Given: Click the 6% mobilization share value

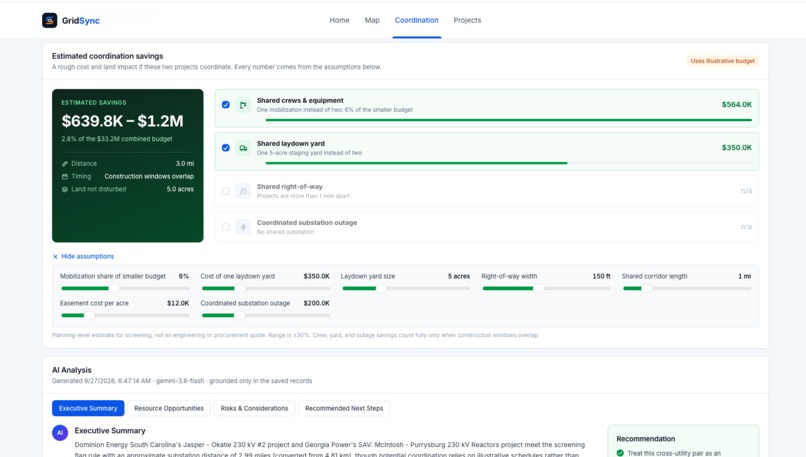Looking at the screenshot, I should [x=184, y=276].
